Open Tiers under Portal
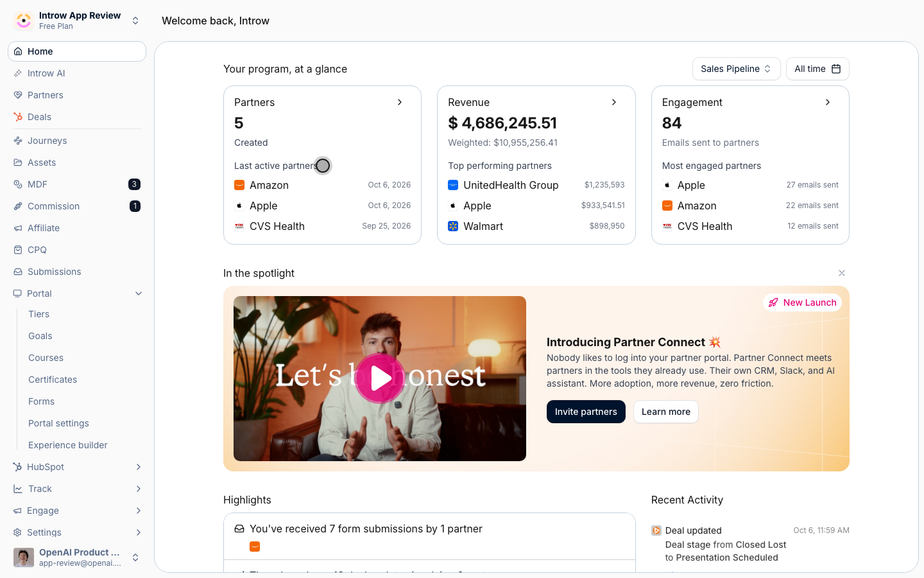 (x=39, y=314)
